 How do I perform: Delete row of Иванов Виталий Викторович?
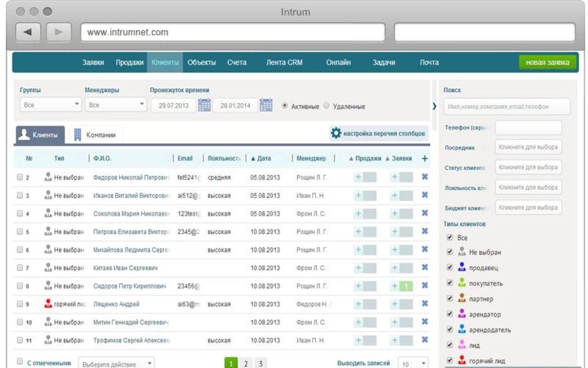pyautogui.click(x=425, y=195)
